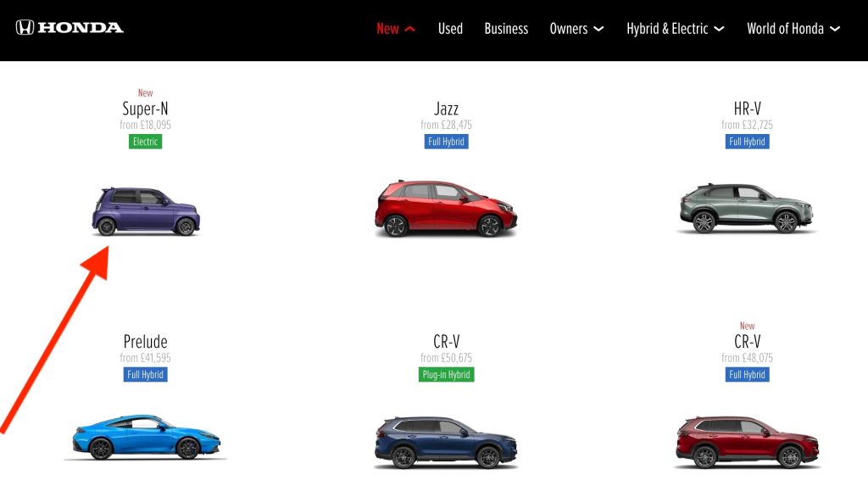Click the dark blue CR-V car image
868x486 pixels.
[446, 442]
